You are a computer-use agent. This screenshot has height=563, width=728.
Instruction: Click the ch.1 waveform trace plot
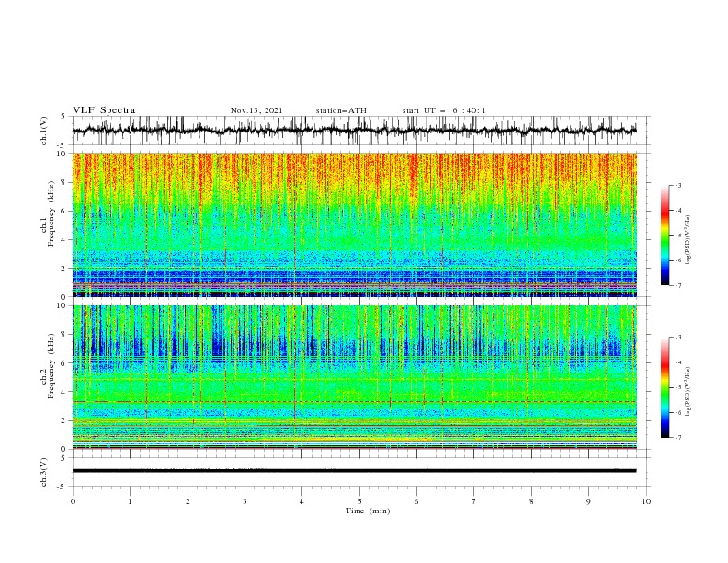(354, 131)
